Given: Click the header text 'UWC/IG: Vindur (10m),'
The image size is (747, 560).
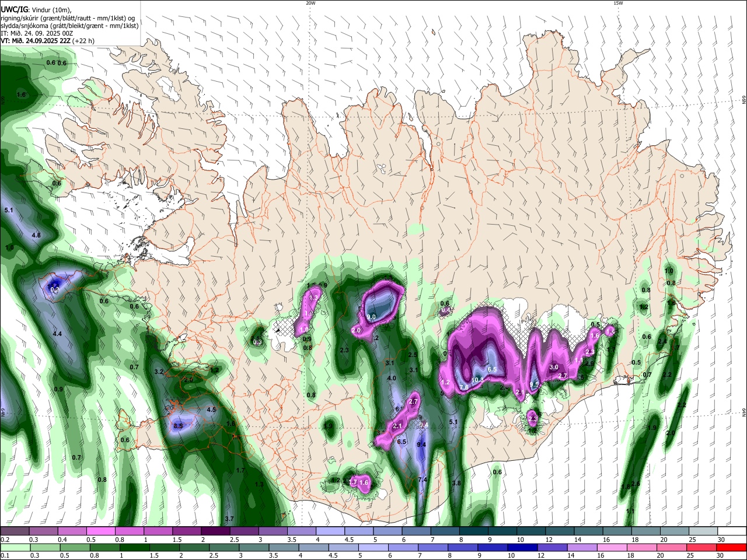Looking at the screenshot, I should click(x=35, y=9).
